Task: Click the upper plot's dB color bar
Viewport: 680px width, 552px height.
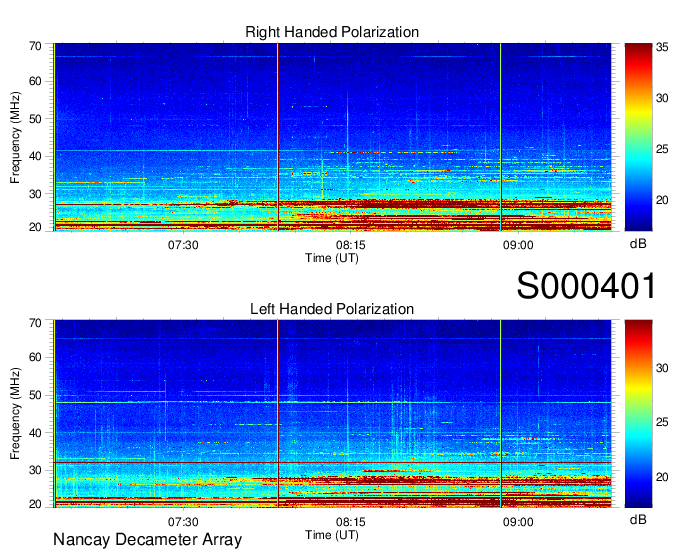Action: pos(638,137)
